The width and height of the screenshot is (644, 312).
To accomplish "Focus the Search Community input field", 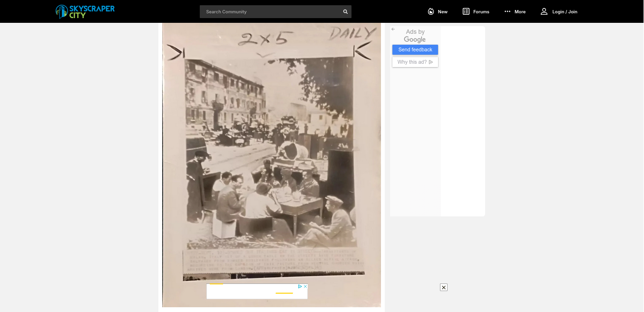I will point(271,12).
